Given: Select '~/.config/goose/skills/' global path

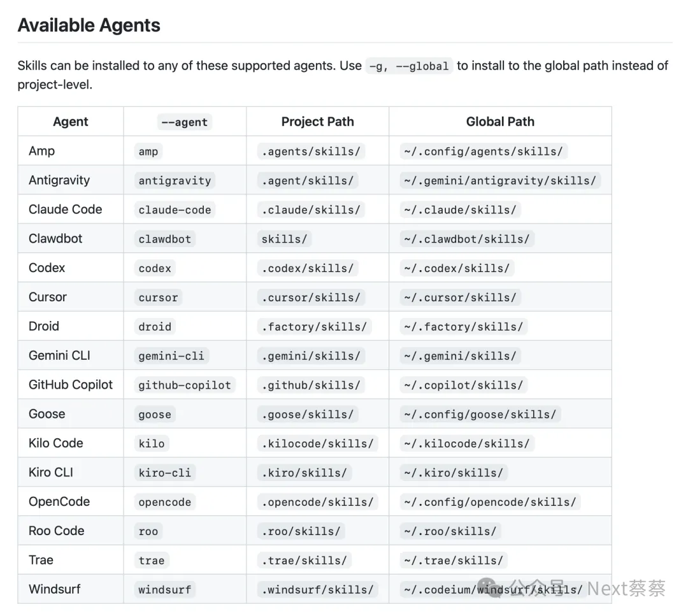Looking at the screenshot, I should point(480,414).
